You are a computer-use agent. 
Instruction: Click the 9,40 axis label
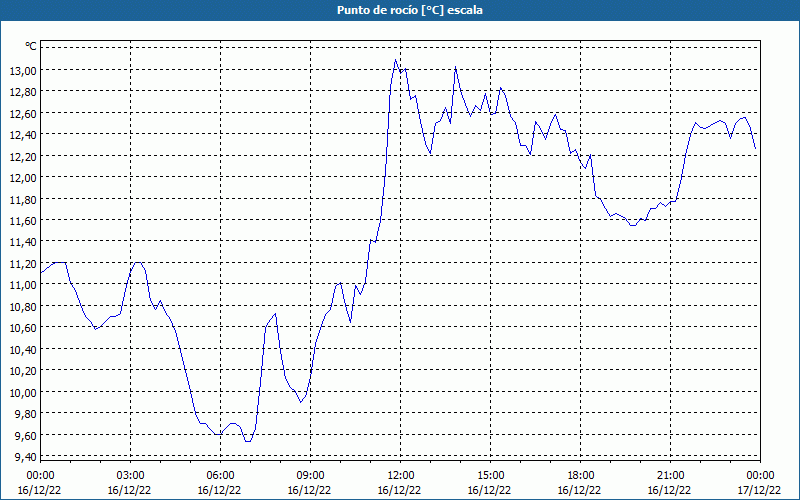26,456
